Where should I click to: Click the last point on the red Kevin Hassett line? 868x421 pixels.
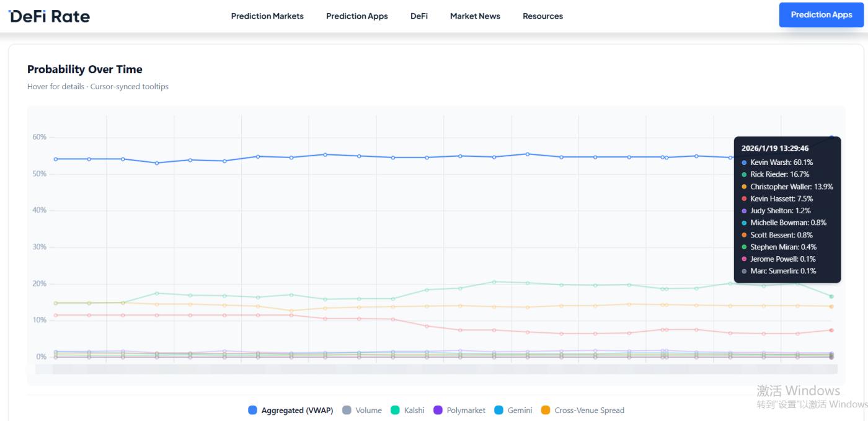pos(831,330)
